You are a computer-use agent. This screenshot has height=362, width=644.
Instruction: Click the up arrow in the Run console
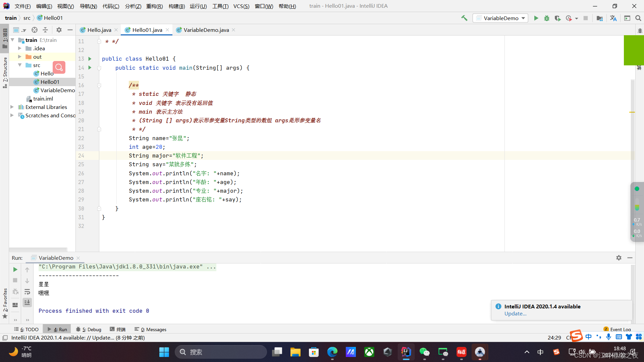pos(27,269)
